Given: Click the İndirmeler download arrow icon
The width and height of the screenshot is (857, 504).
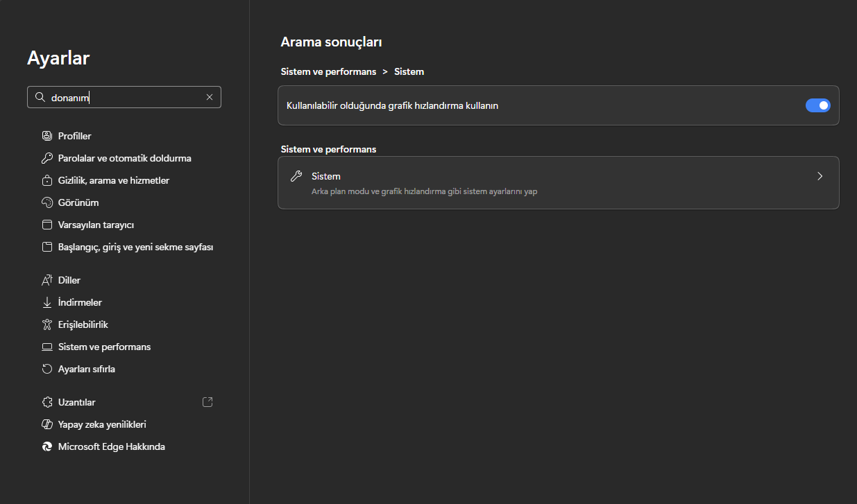Looking at the screenshot, I should (47, 302).
